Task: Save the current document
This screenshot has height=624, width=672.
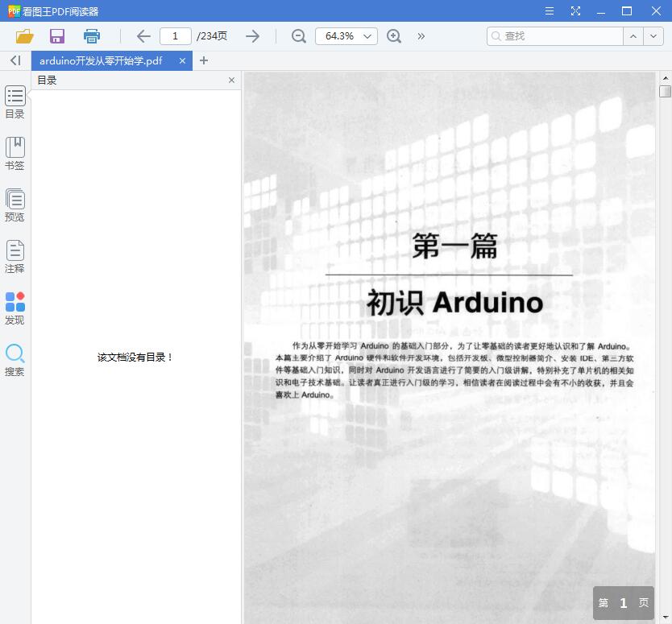Action: point(56,35)
